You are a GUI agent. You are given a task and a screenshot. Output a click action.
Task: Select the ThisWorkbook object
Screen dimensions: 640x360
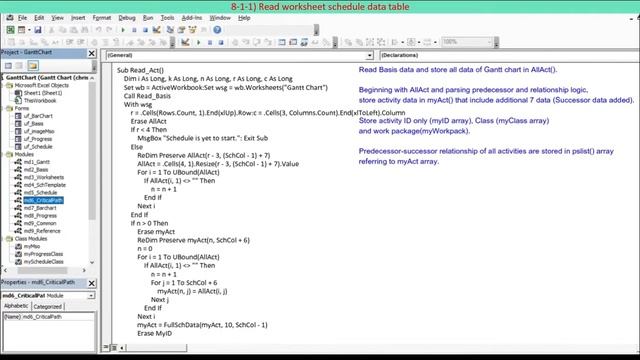pos(40,100)
